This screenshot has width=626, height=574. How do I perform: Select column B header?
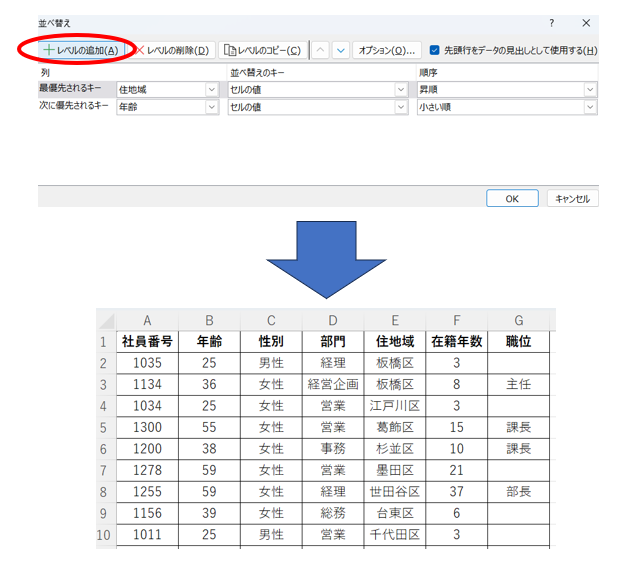(x=209, y=320)
